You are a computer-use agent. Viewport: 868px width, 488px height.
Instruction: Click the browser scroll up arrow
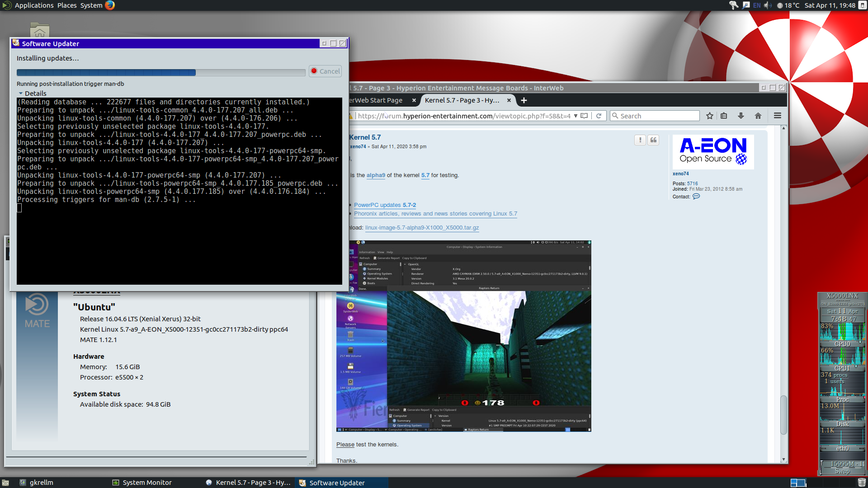coord(783,128)
